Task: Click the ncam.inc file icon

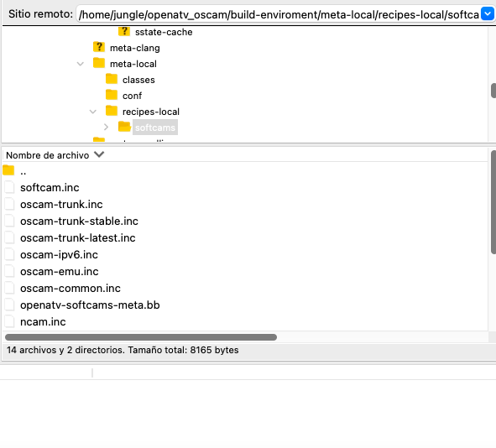Action: coord(9,321)
